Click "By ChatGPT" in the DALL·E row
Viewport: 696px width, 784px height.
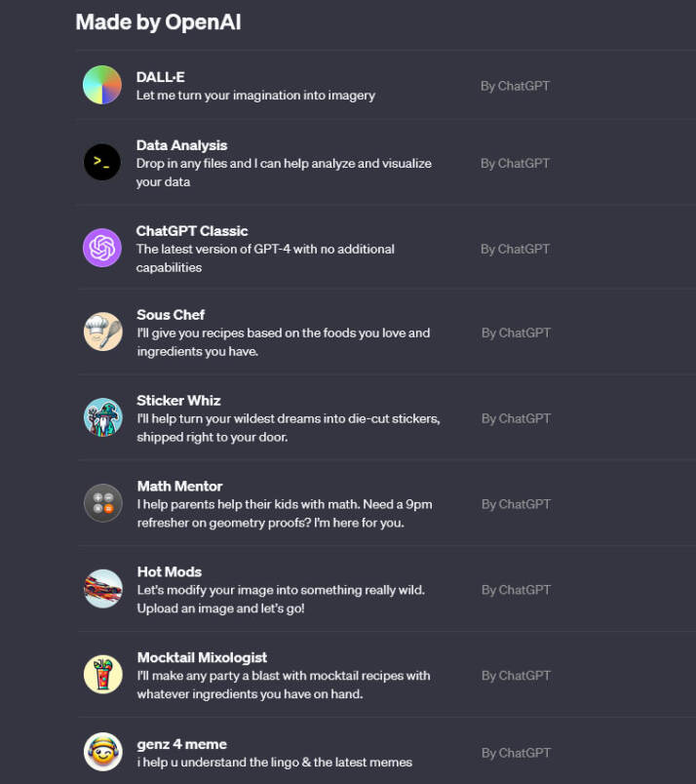tap(515, 86)
